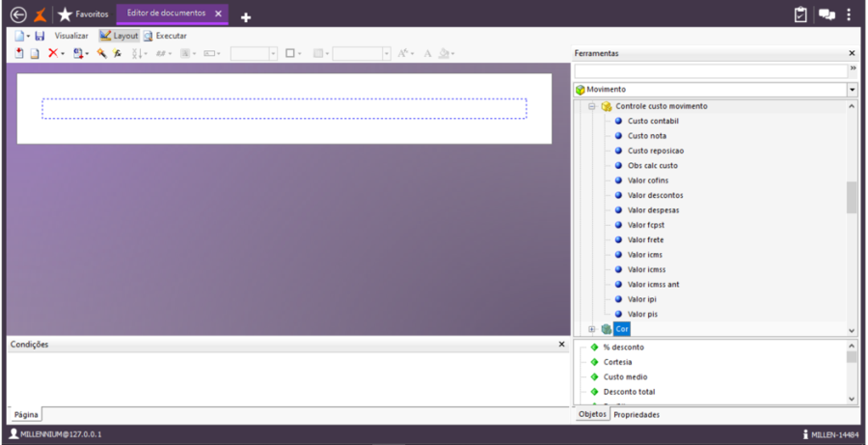Image resolution: width=868 pixels, height=445 pixels.
Task: Select Custo nota tree item
Action: [x=646, y=136]
